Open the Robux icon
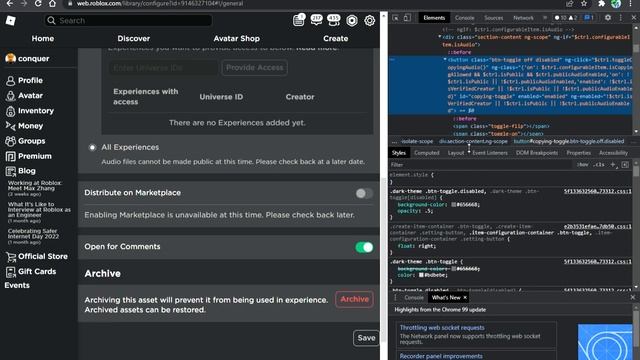This screenshot has width=640, height=360. pyautogui.click(x=352, y=20)
